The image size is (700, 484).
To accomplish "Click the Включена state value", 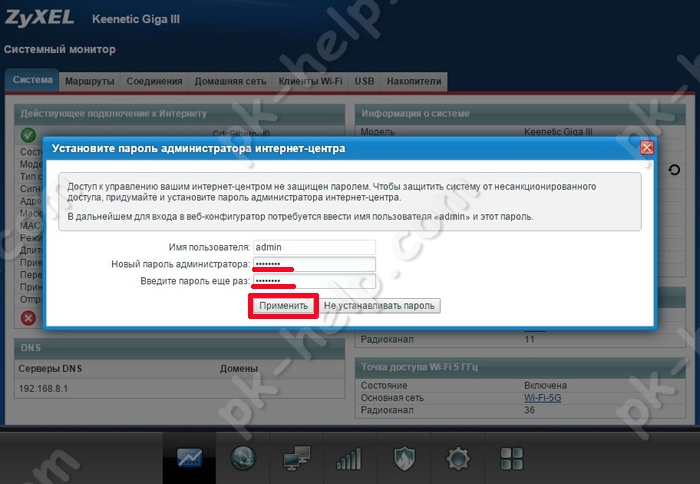I will [545, 385].
